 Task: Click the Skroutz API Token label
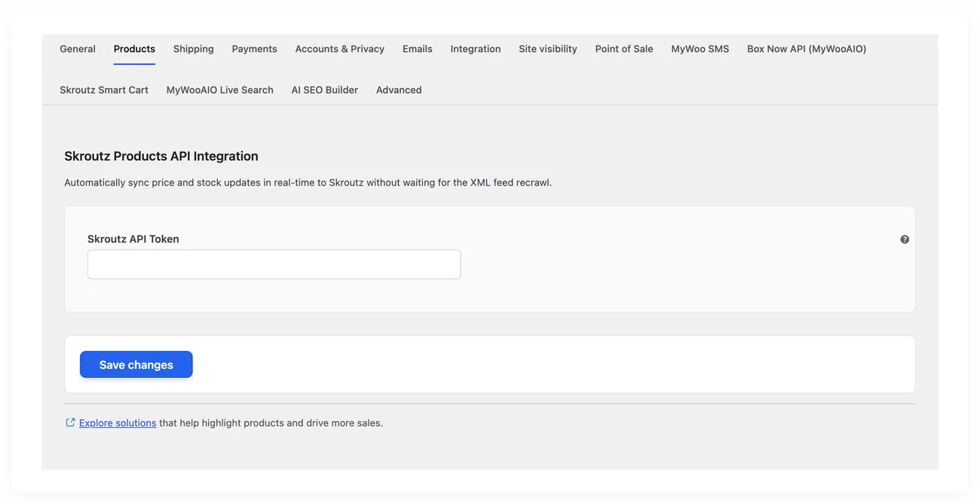coord(133,239)
